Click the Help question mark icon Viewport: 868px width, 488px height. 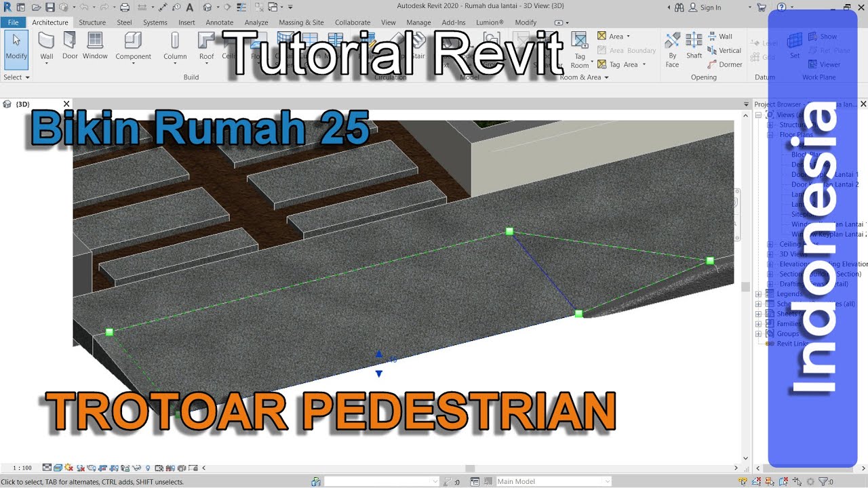(782, 7)
